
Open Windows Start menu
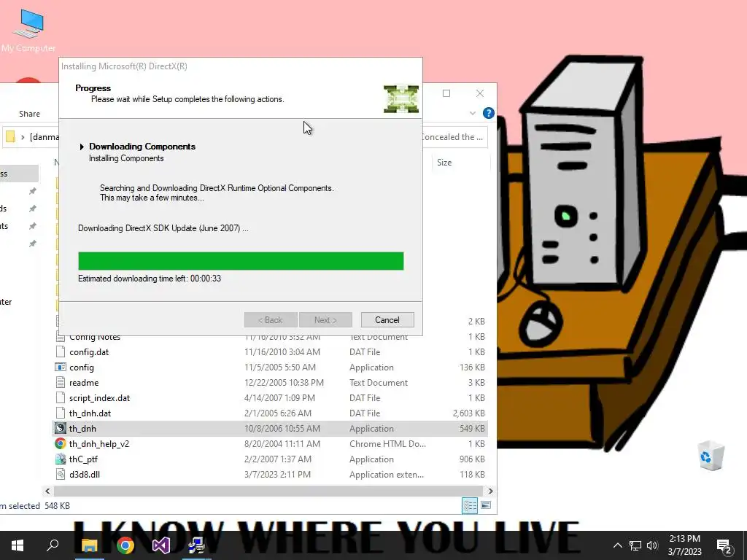[18, 545]
